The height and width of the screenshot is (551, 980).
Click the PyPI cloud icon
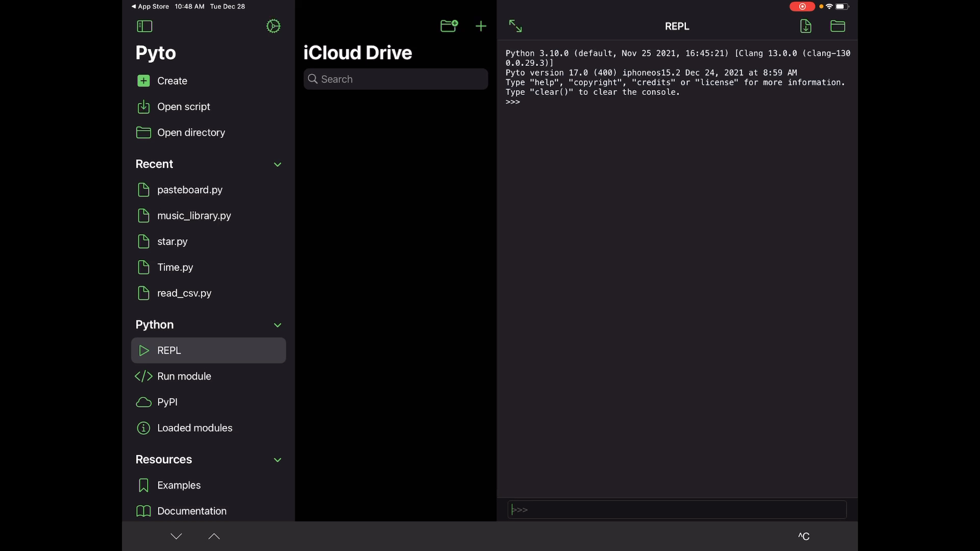[143, 402]
